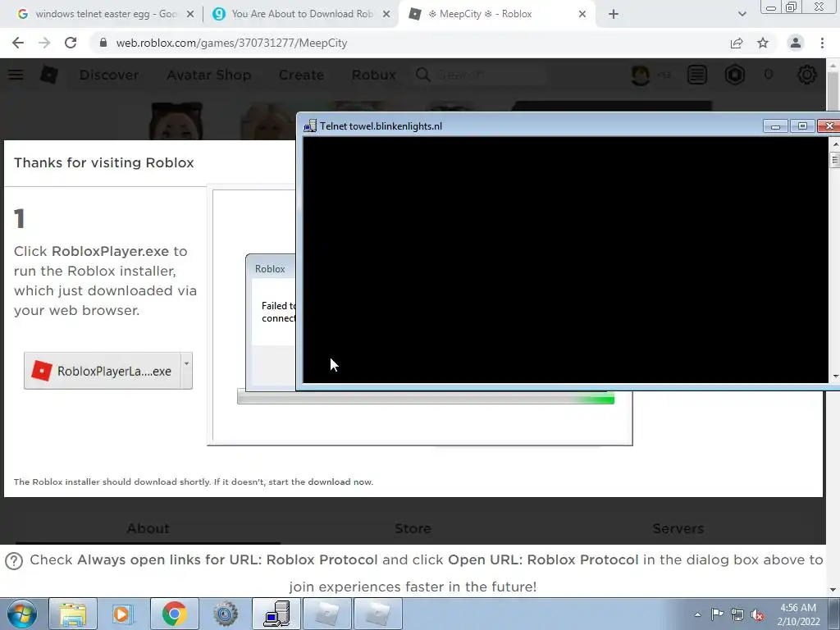840x630 pixels.
Task: Open the media player taskbar icon
Action: (x=122, y=614)
